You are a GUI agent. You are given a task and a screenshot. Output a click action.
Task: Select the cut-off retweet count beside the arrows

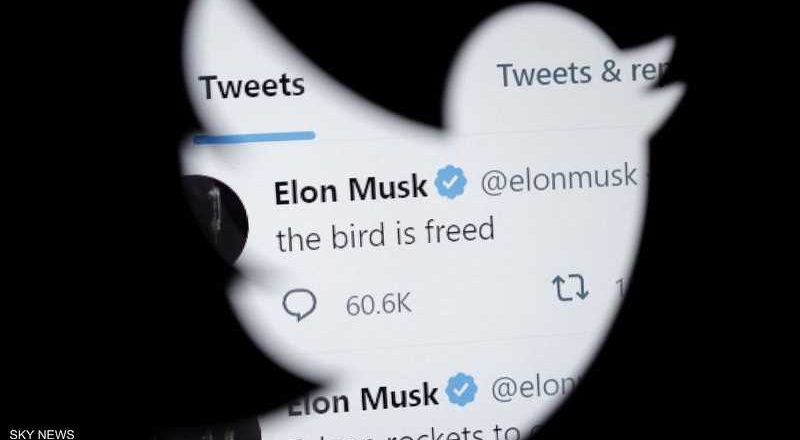619,289
